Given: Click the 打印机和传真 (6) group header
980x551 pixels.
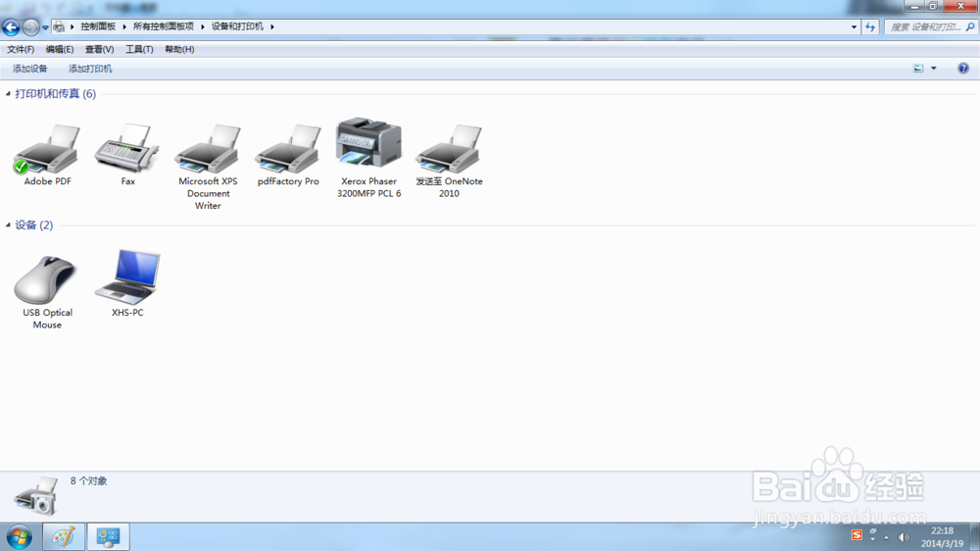Looking at the screenshot, I should (55, 94).
